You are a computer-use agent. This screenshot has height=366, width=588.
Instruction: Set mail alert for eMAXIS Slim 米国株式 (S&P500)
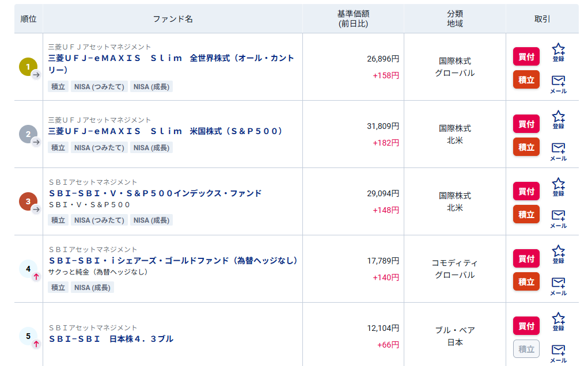click(559, 152)
